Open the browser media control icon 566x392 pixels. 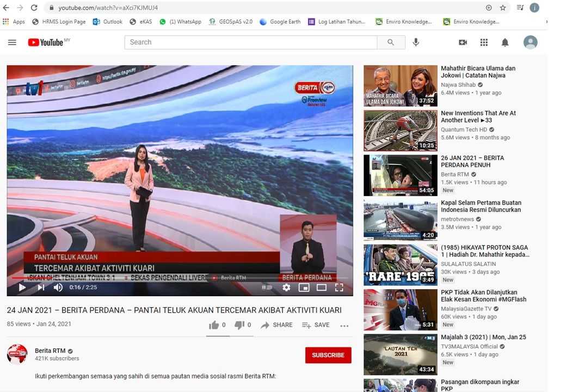pyautogui.click(x=520, y=8)
